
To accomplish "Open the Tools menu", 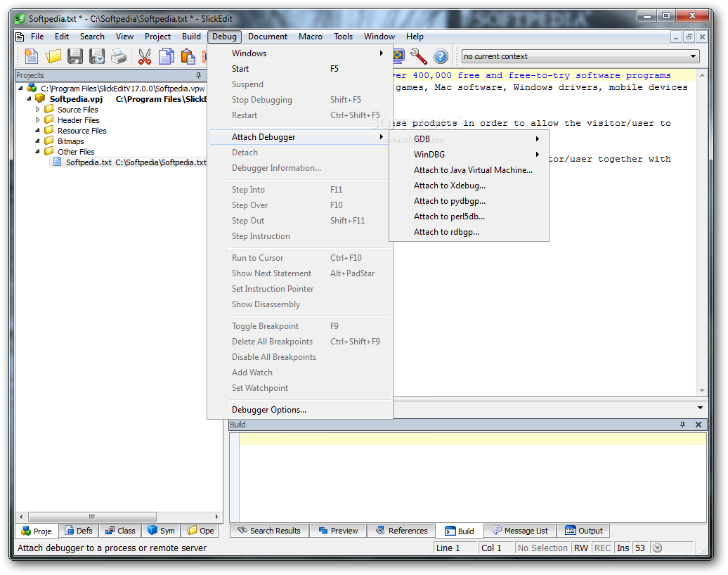I will pos(343,37).
